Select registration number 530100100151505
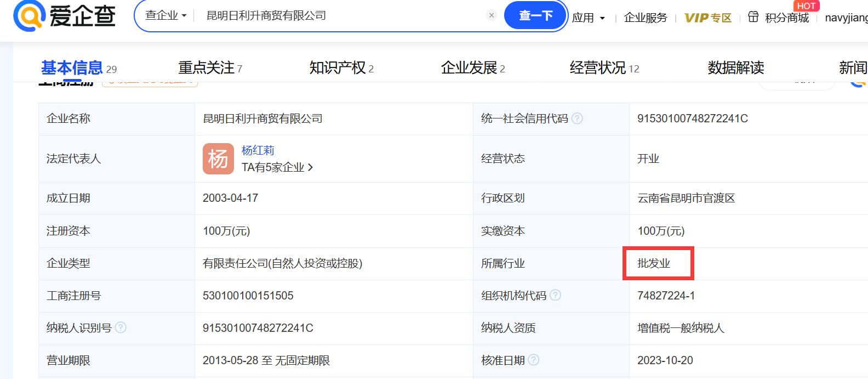 248,296
